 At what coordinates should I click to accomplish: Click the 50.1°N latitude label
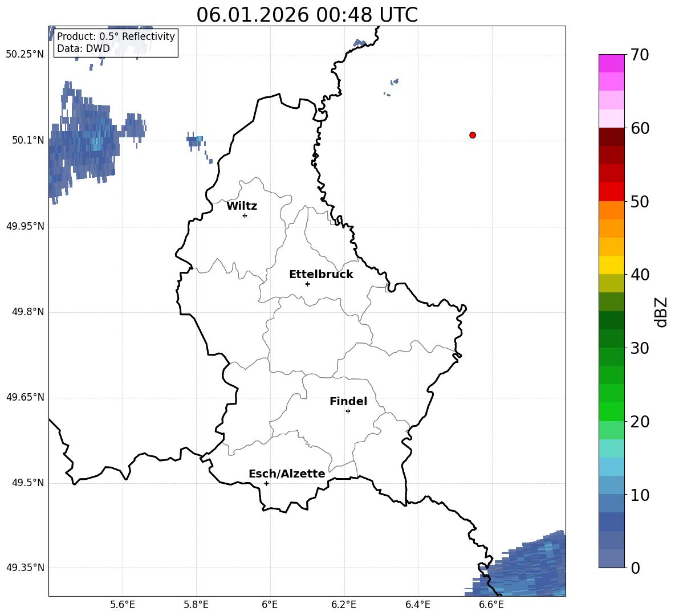tap(28, 140)
